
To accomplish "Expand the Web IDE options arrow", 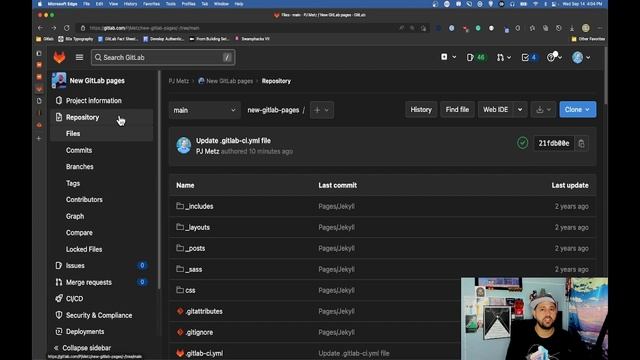I will point(520,109).
